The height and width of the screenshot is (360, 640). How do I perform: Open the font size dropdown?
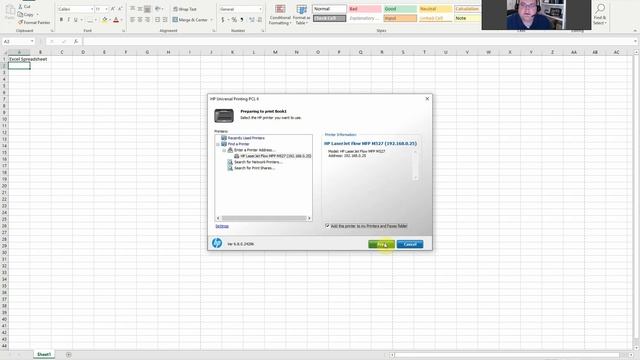tap(107, 9)
